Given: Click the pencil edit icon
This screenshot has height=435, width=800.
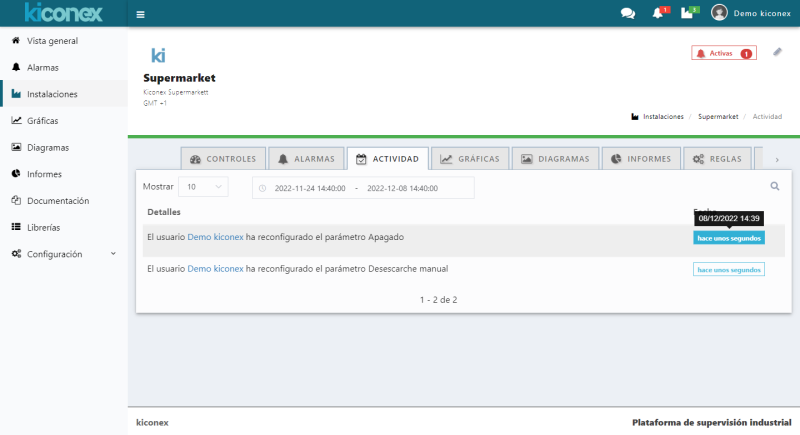Looking at the screenshot, I should (777, 52).
